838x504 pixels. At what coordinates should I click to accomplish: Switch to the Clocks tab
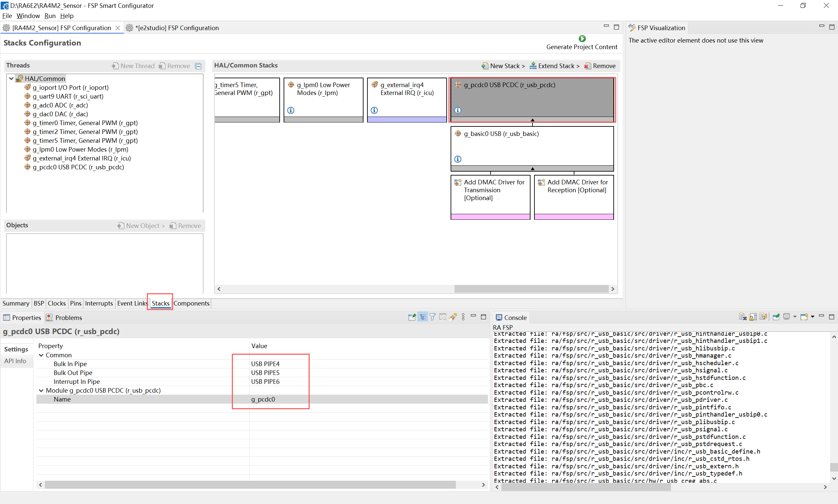click(x=57, y=303)
